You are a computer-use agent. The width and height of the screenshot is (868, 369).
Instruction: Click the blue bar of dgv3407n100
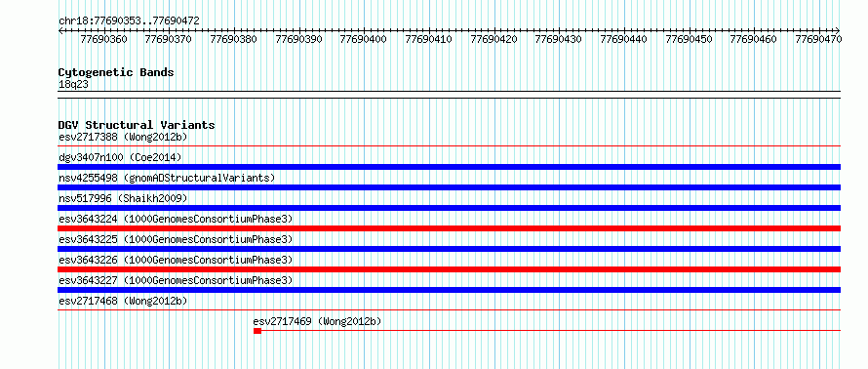(x=450, y=167)
